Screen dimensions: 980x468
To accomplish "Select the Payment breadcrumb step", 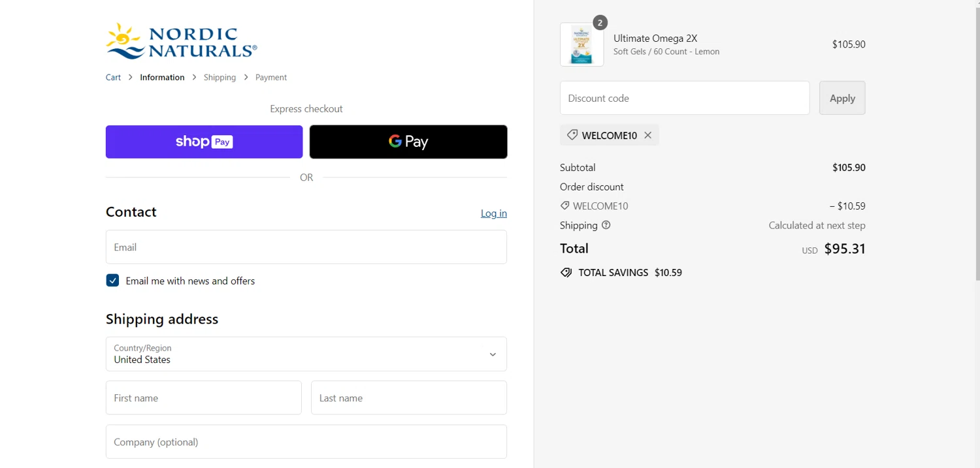I will pyautogui.click(x=271, y=77).
